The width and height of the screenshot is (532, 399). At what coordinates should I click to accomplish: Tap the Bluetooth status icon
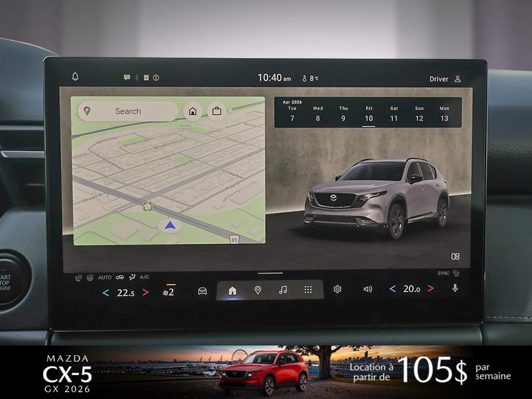(136, 78)
